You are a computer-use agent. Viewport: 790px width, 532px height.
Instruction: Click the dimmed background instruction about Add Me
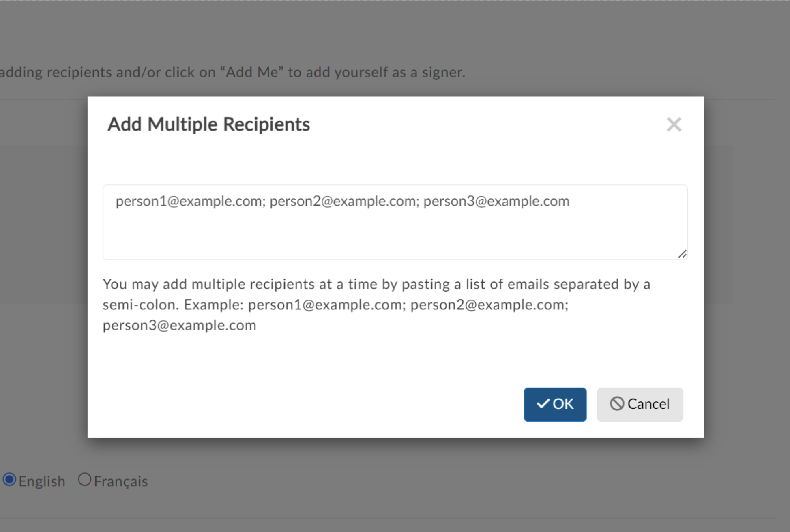click(x=233, y=72)
